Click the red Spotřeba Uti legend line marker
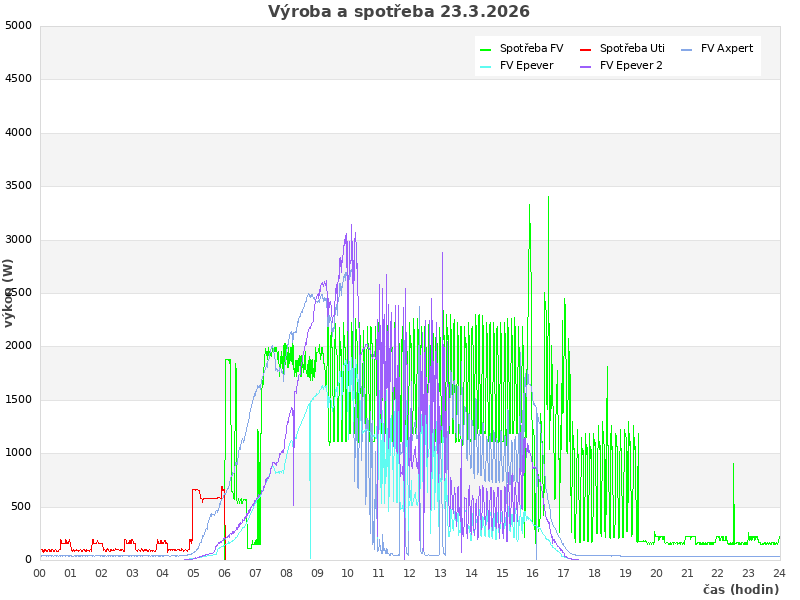 coord(586,49)
